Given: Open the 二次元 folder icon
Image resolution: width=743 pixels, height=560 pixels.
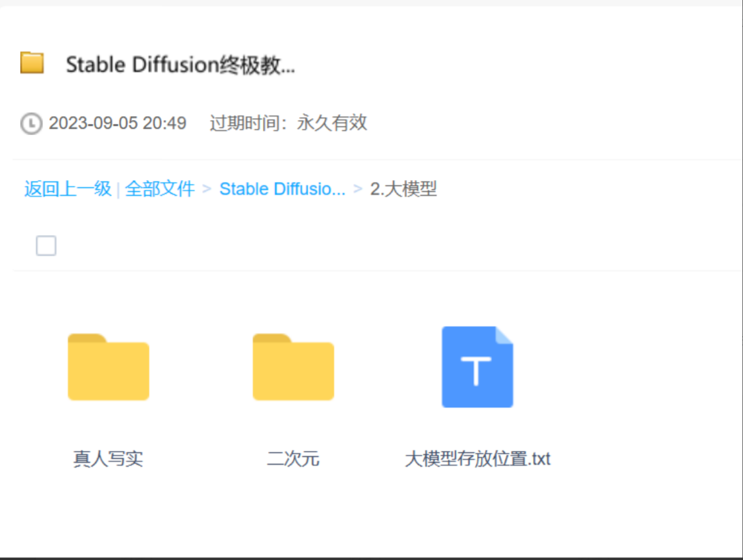Looking at the screenshot, I should 293,367.
